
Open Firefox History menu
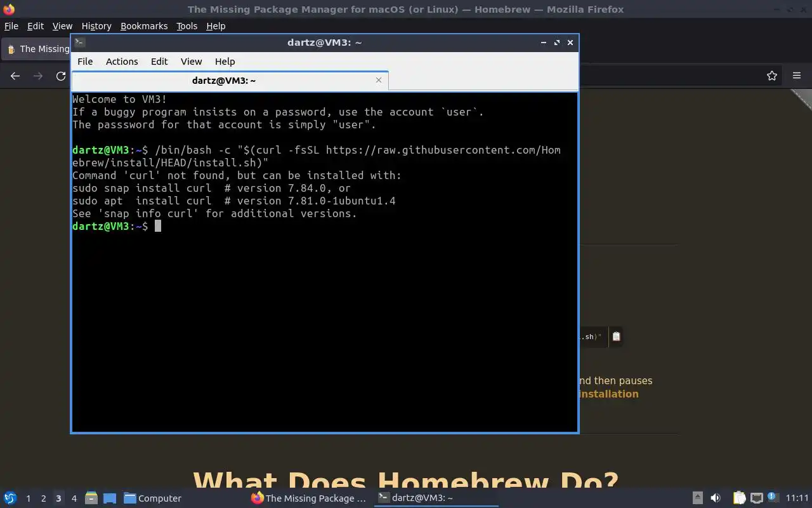click(96, 26)
